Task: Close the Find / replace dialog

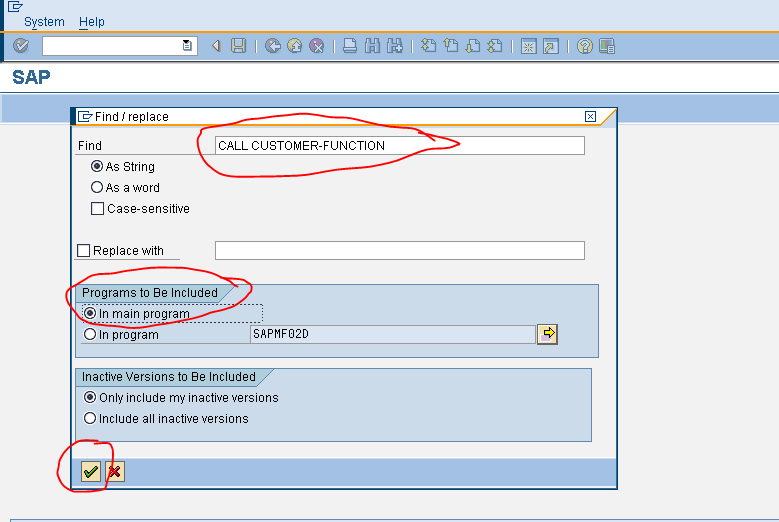Action: [590, 116]
